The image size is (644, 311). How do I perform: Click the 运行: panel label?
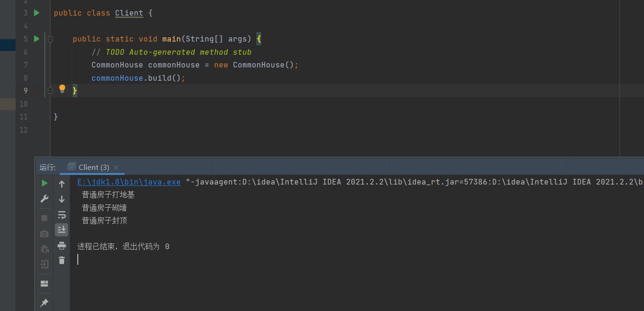click(x=48, y=167)
